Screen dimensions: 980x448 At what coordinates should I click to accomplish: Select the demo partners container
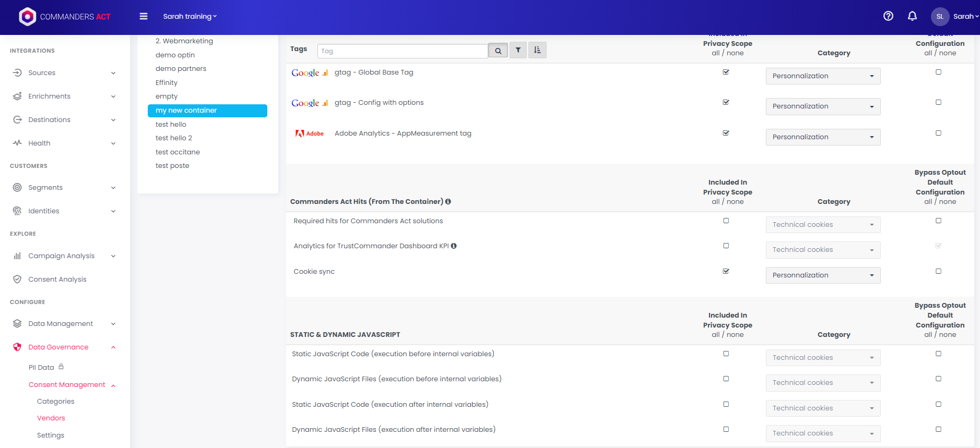[181, 69]
